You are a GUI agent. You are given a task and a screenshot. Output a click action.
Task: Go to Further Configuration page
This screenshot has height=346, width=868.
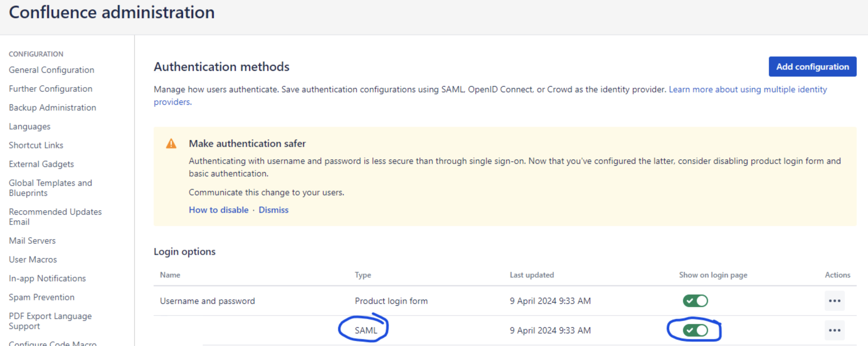[x=50, y=89]
